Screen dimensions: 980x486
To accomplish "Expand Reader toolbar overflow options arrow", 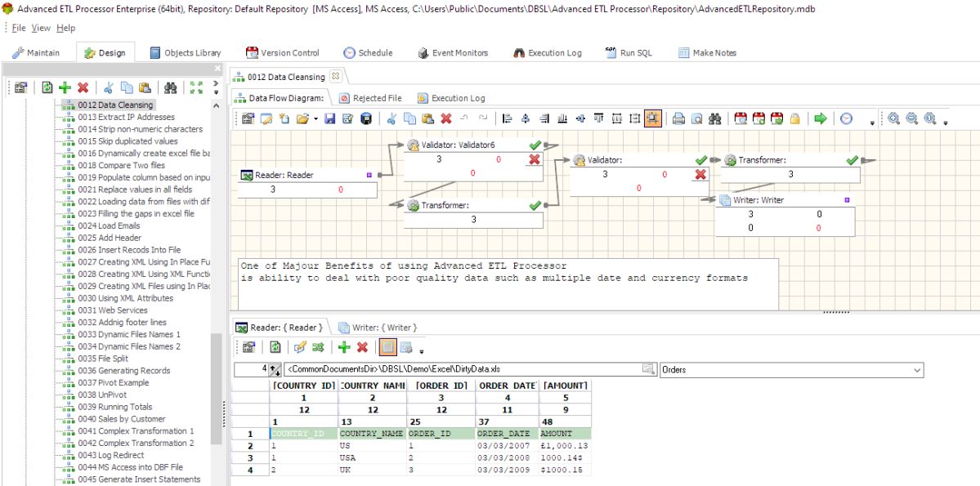I will click(422, 350).
